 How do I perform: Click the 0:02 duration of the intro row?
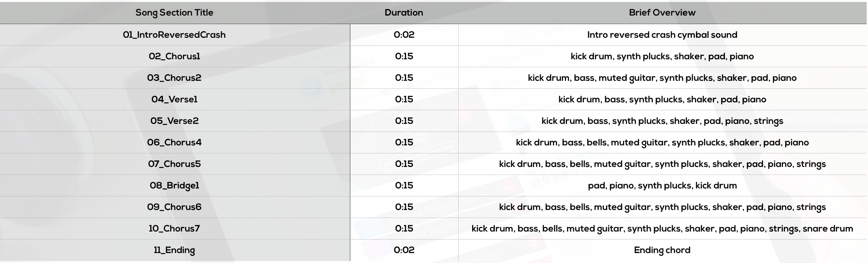(404, 35)
